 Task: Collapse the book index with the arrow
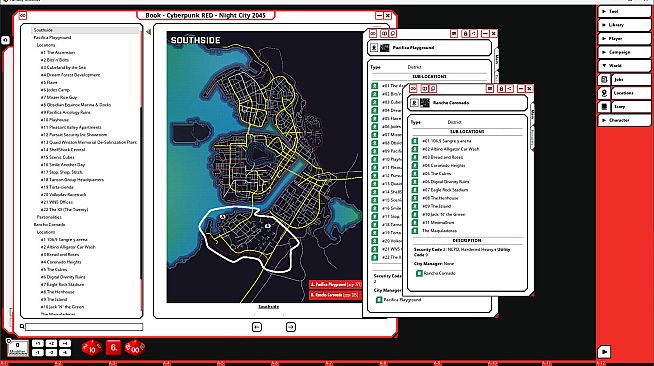148,31
